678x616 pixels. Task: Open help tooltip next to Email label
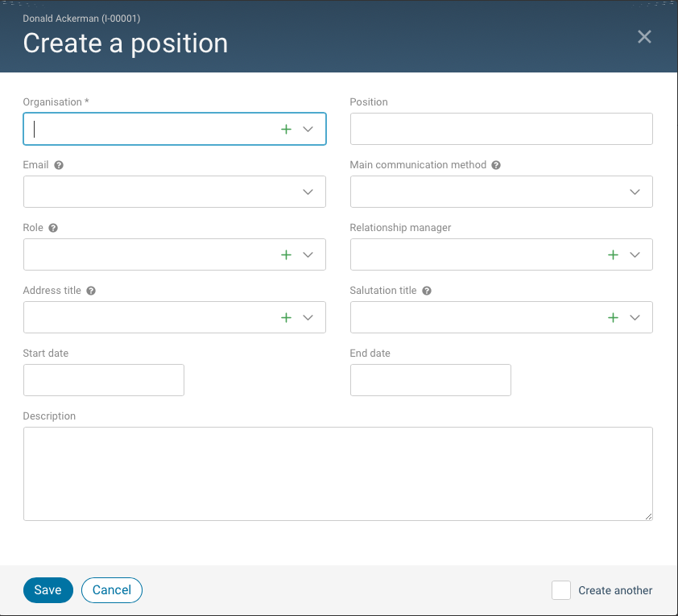(x=59, y=165)
